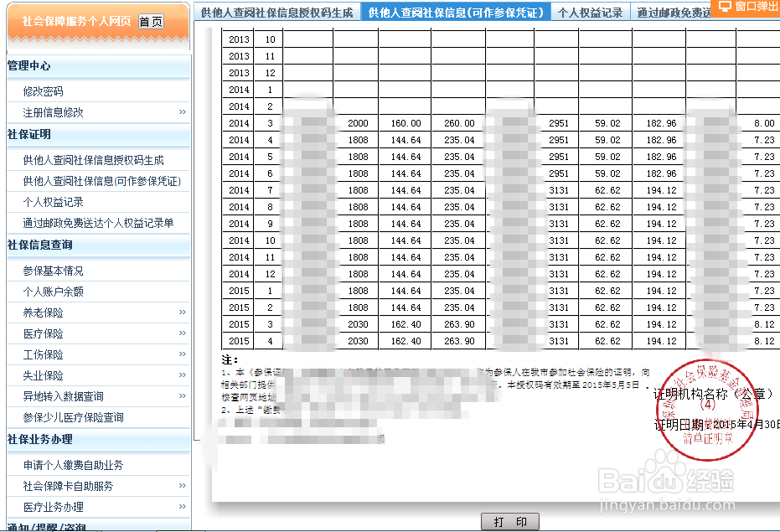Image resolution: width=780 pixels, height=532 pixels.
Task: Click the 首页 home button
Action: pyautogui.click(x=151, y=22)
